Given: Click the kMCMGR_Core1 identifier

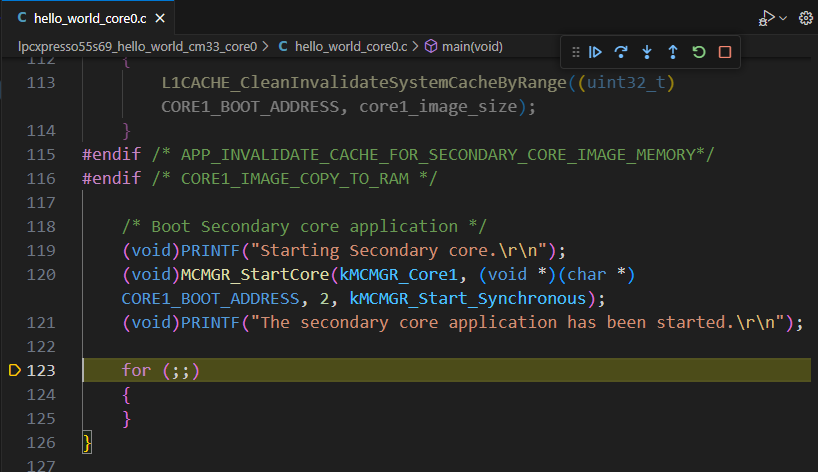Looking at the screenshot, I should (398, 274).
